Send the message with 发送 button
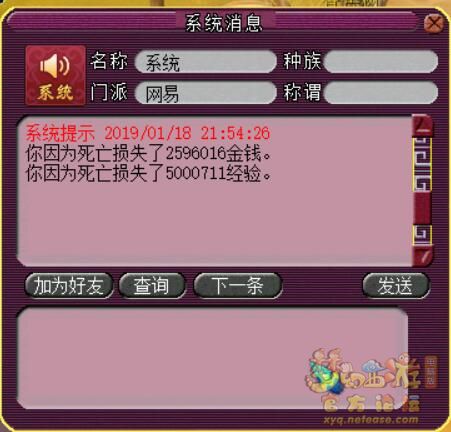The image size is (451, 432). point(396,286)
